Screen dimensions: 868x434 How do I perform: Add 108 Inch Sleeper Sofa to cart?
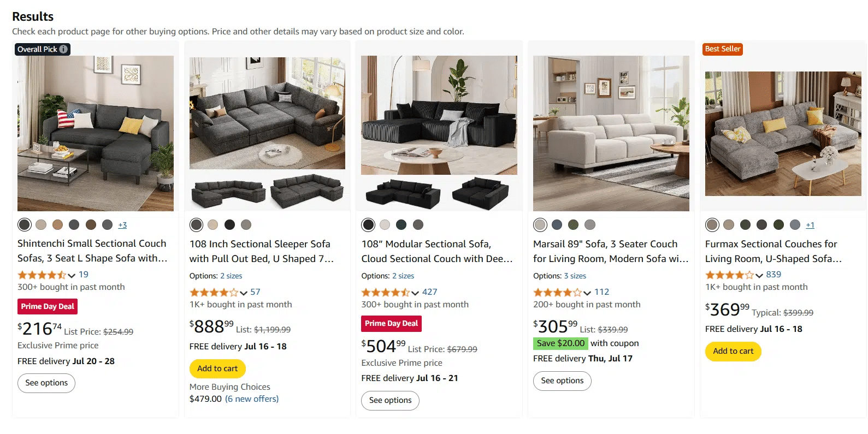(217, 368)
